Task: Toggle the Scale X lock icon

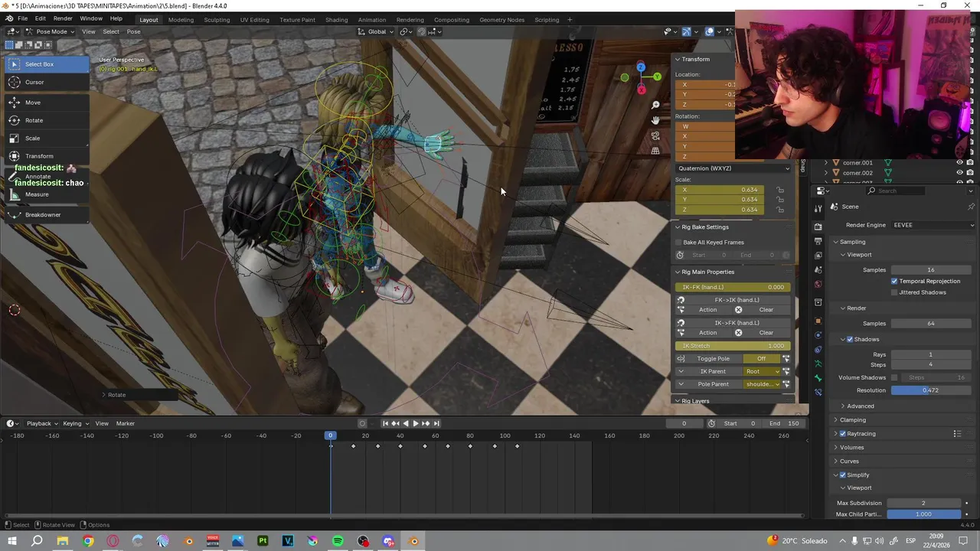Action: click(x=780, y=190)
